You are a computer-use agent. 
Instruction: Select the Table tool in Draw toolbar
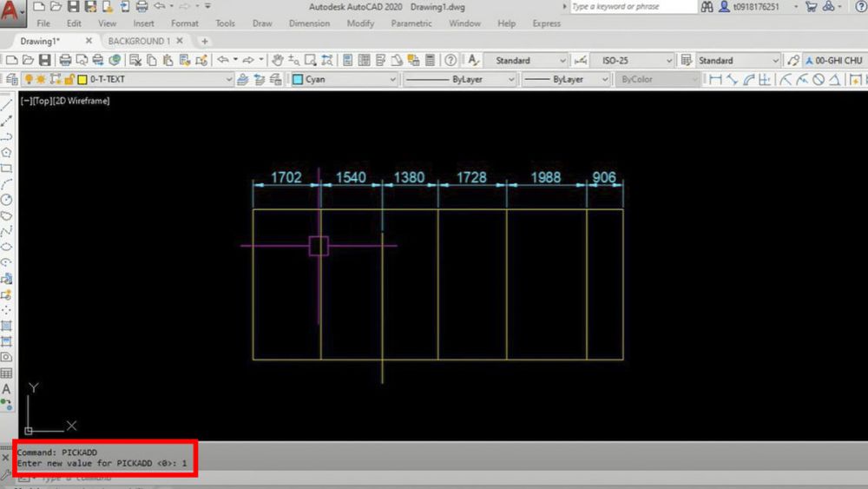coord(7,373)
